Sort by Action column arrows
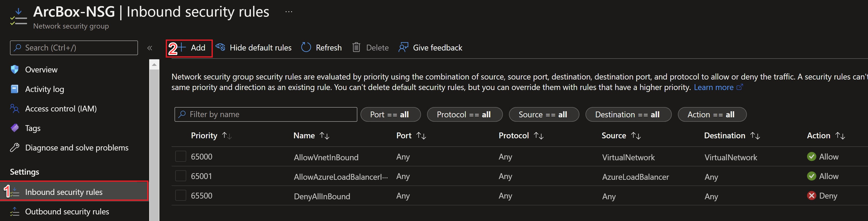This screenshot has width=868, height=221. pyautogui.click(x=840, y=136)
